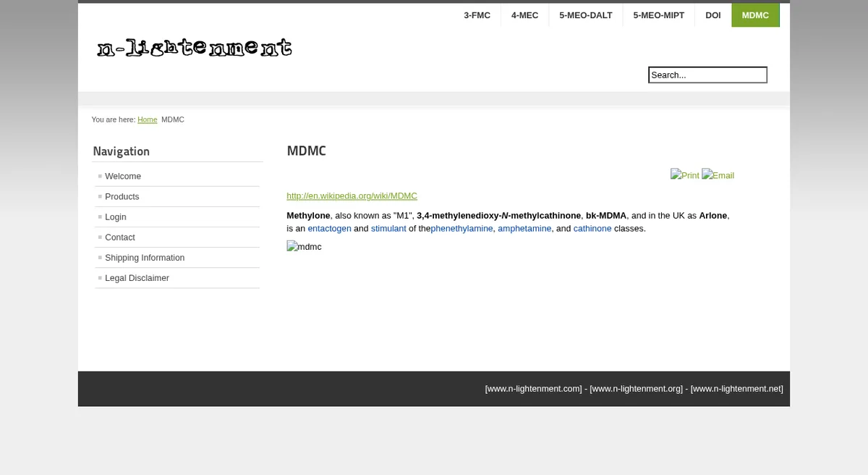Open Login in the Navigation sidebar

pos(177,217)
